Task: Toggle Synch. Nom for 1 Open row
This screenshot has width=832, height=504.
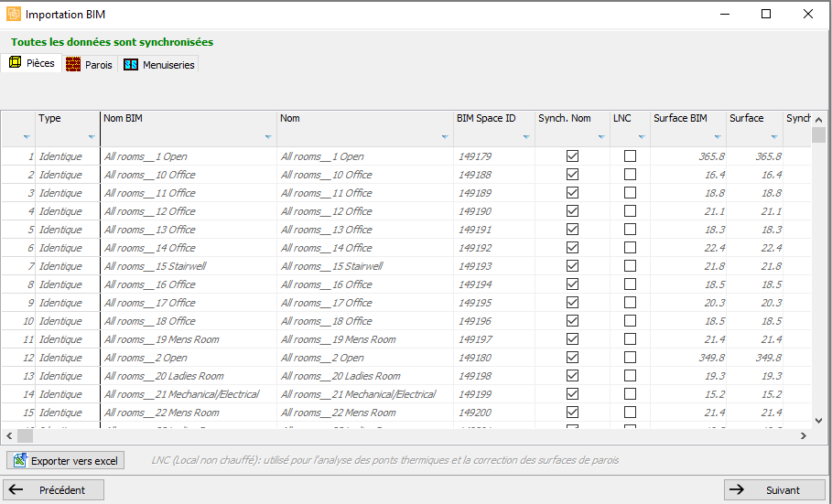Action: tap(572, 156)
